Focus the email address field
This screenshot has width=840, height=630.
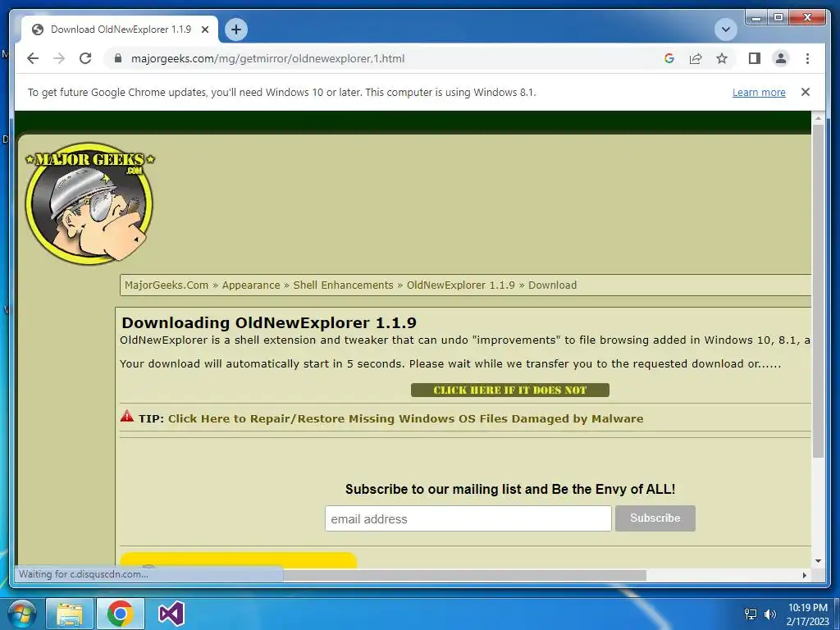(x=468, y=518)
